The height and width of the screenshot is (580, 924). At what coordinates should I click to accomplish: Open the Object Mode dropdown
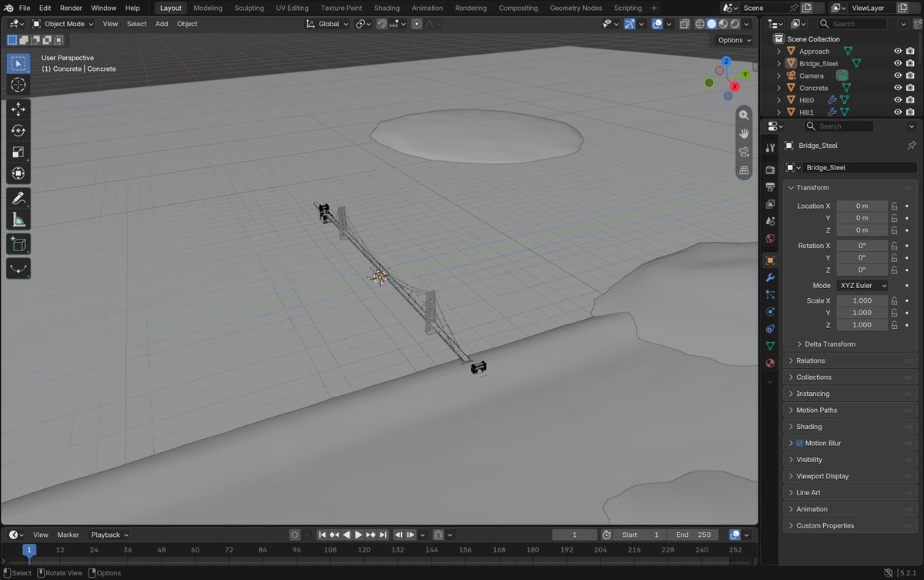(x=62, y=24)
